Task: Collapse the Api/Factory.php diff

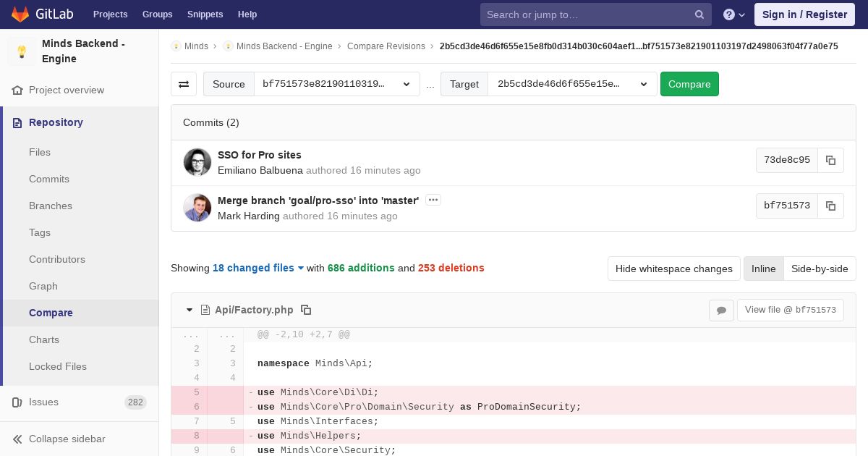Action: point(190,310)
